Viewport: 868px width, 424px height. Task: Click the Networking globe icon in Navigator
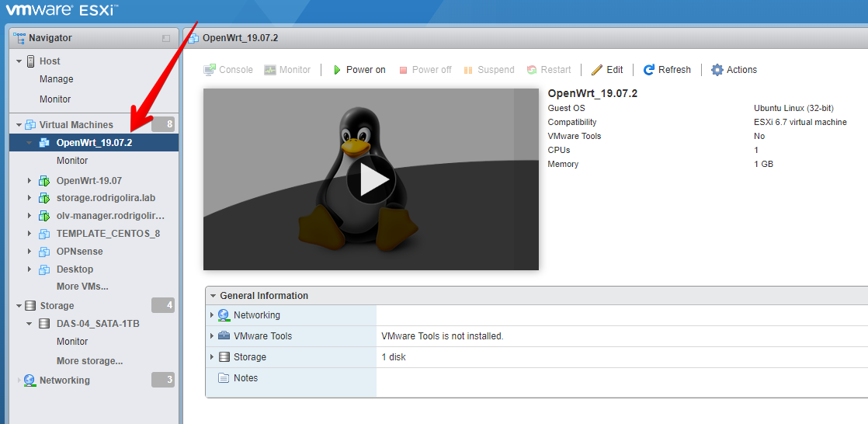tap(30, 381)
